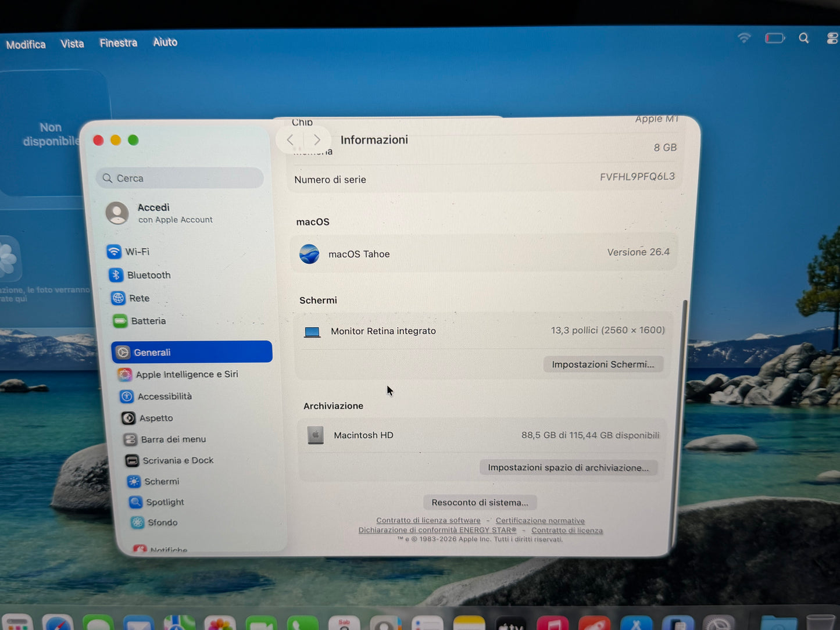The width and height of the screenshot is (840, 630).
Task: Click Impostazioni Schermi... button
Action: pyautogui.click(x=603, y=364)
